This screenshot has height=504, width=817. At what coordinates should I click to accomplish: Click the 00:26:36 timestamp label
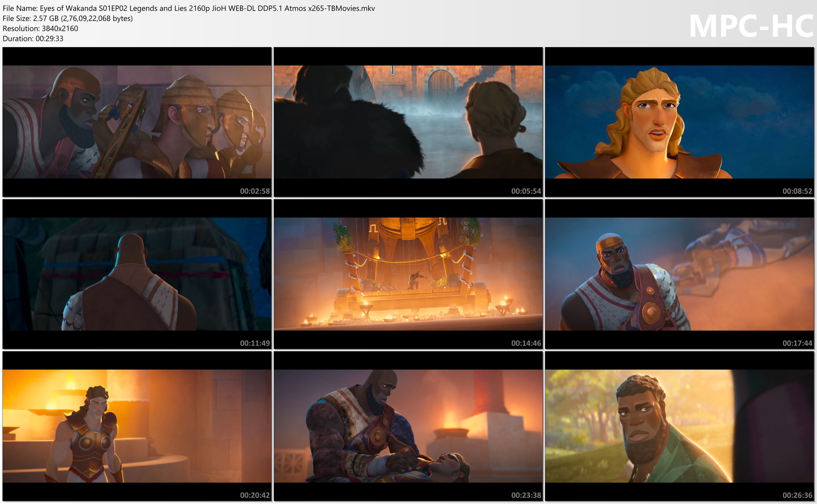(x=797, y=495)
